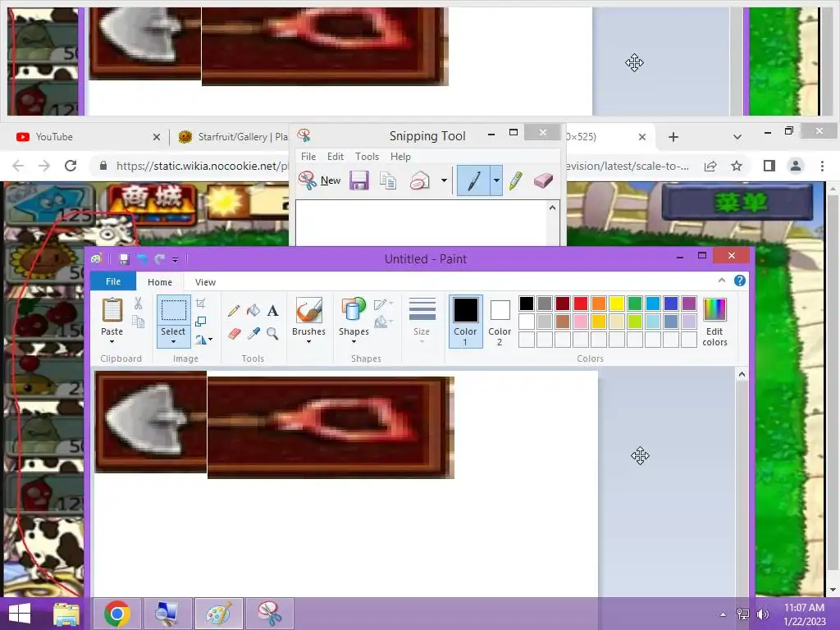Image resolution: width=840 pixels, height=630 pixels.
Task: Open Chrome side panel icon
Action: [x=769, y=166]
